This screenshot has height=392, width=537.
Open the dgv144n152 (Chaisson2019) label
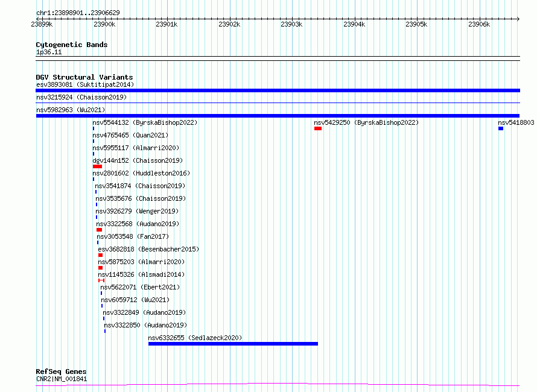138,160
